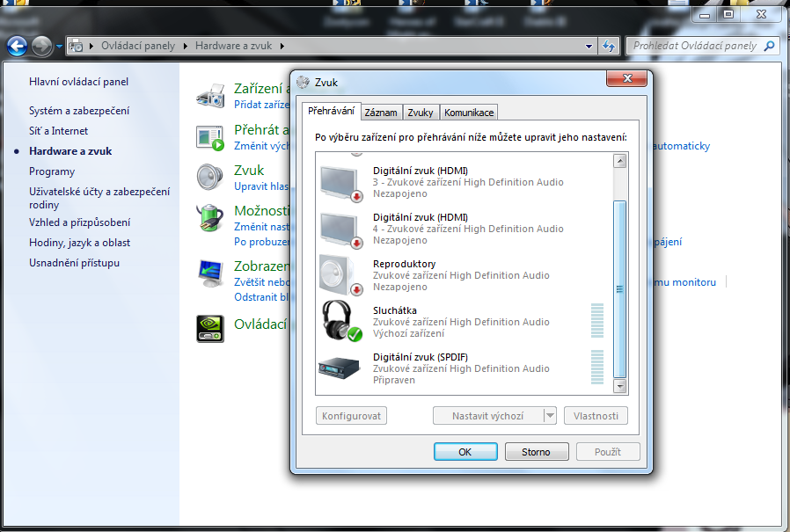The width and height of the screenshot is (790, 532).
Task: Open the Nastavit výchozí dropdown arrow
Action: (x=550, y=416)
